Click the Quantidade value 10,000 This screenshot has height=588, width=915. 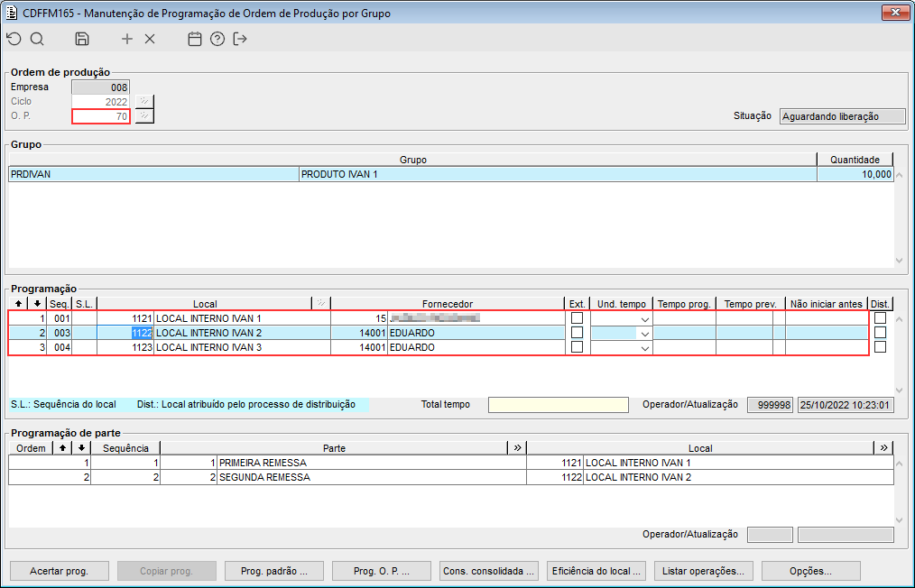tap(855, 174)
